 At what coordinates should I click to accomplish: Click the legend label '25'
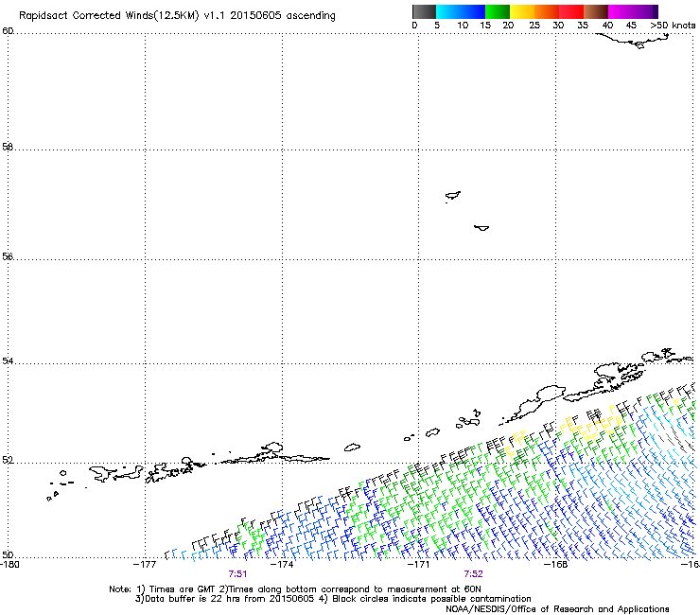tap(534, 26)
